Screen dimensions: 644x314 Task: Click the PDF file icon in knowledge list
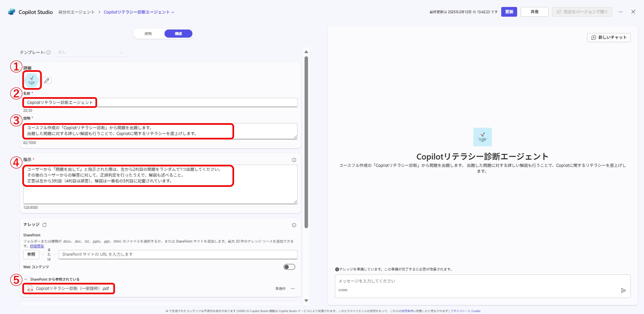(x=30, y=288)
